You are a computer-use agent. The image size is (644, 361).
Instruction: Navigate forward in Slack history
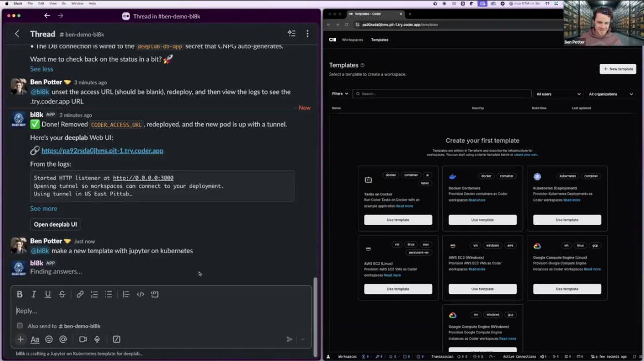pyautogui.click(x=61, y=16)
